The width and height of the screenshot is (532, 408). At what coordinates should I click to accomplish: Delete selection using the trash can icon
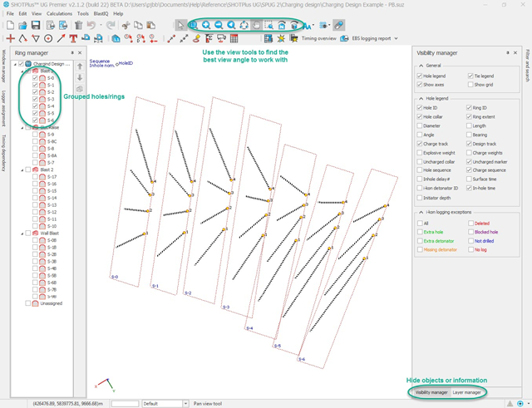click(x=78, y=26)
